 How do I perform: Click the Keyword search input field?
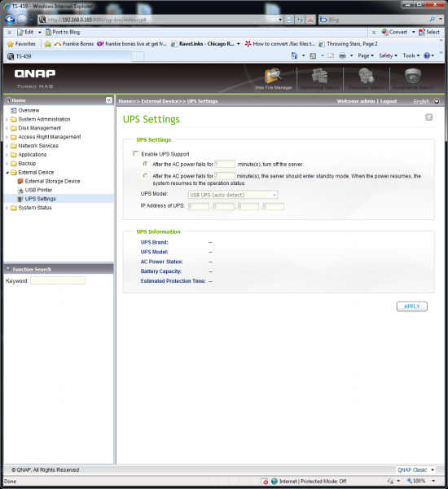coord(58,280)
